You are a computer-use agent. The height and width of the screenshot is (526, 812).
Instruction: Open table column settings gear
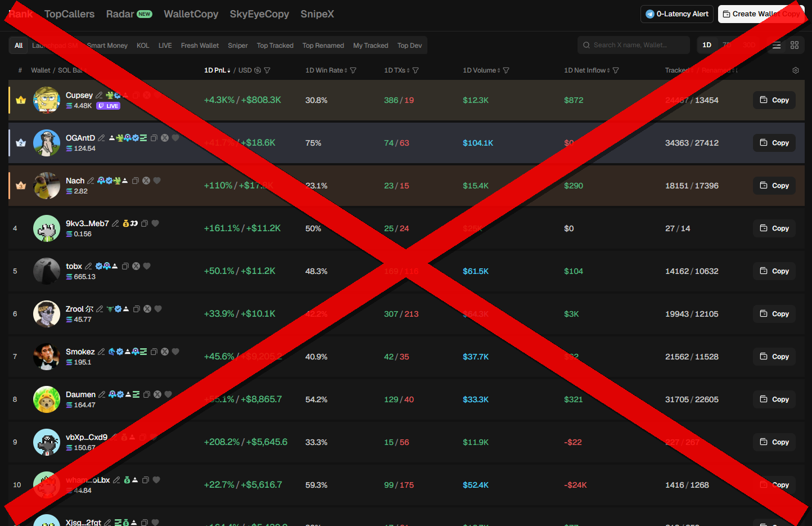[x=796, y=70]
